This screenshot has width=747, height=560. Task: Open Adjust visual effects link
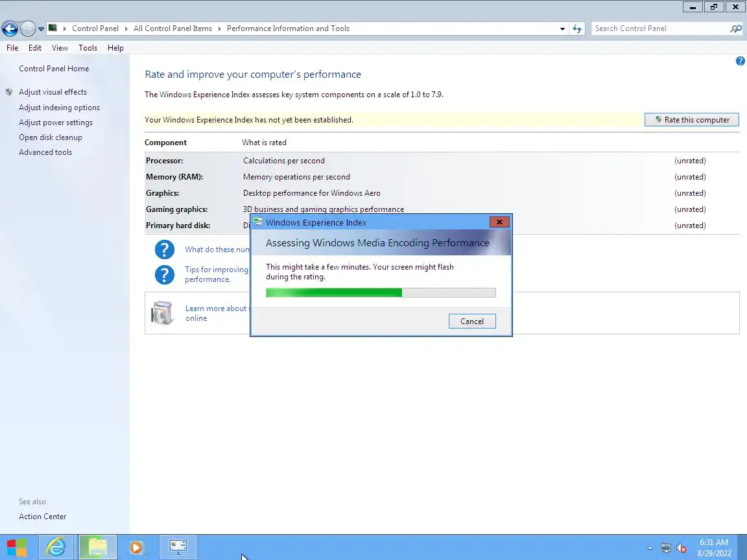53,92
